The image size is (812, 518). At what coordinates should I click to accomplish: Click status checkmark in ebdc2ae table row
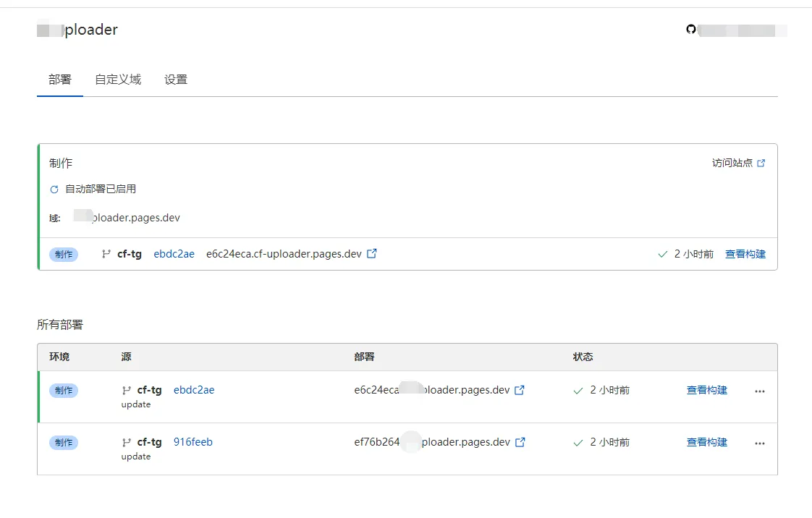(x=578, y=391)
